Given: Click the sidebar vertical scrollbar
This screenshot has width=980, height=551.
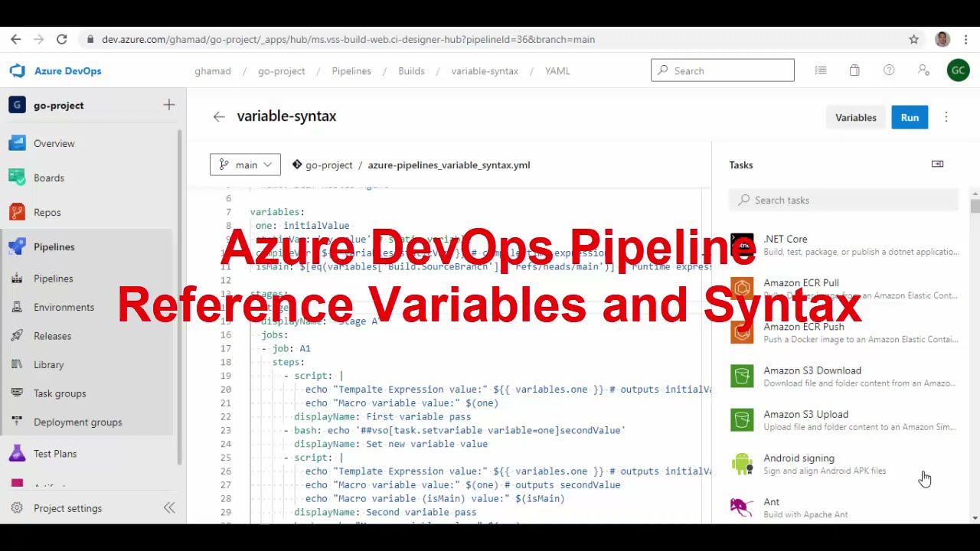Looking at the screenshot, I should click(181, 298).
